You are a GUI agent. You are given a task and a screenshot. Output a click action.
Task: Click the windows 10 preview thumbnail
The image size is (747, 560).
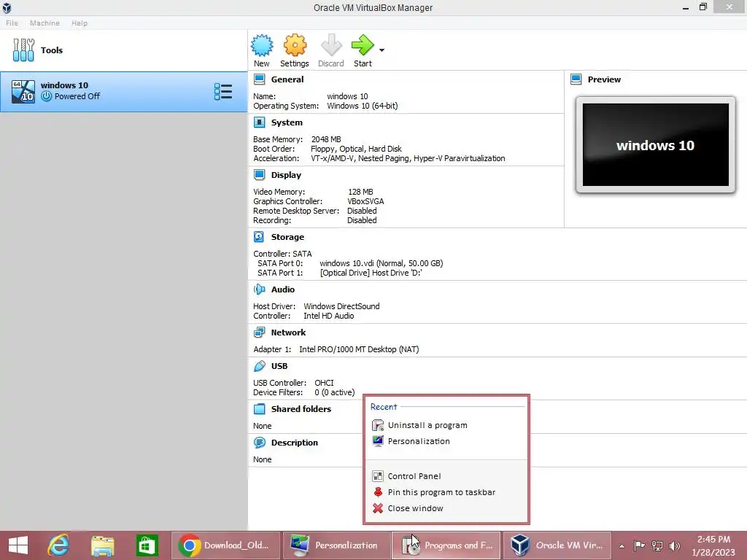point(656,145)
